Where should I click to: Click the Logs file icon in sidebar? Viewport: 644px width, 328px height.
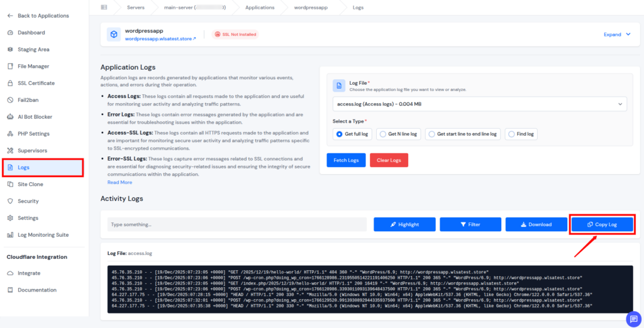[x=10, y=168]
